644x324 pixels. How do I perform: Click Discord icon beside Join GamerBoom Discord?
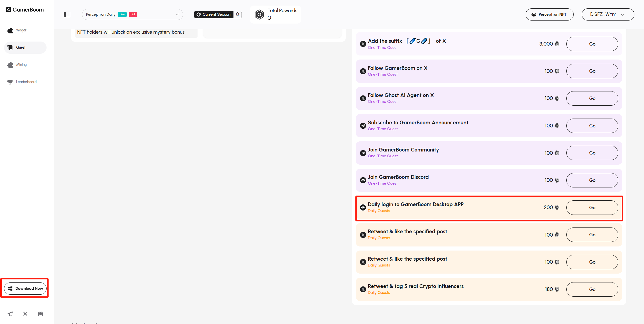point(363,180)
